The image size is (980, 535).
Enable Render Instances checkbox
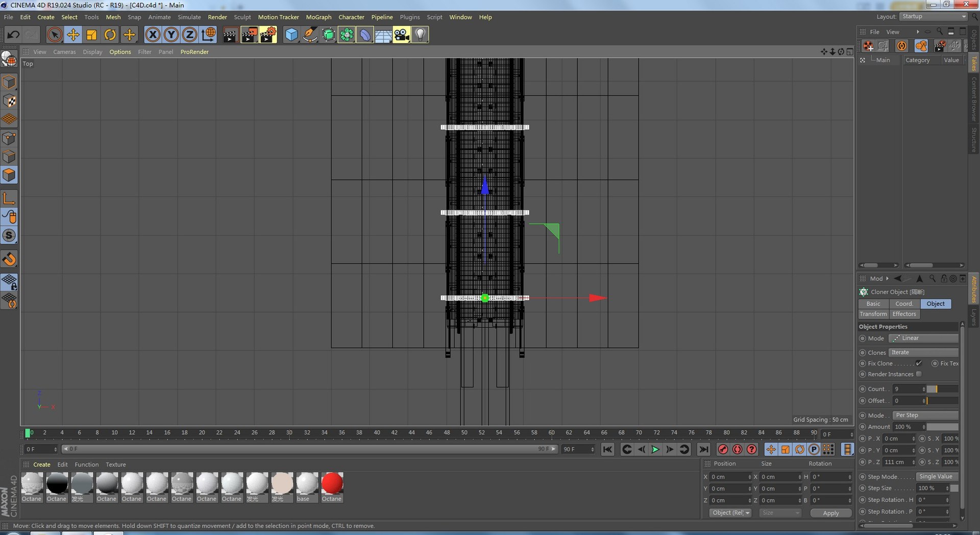[x=919, y=374]
